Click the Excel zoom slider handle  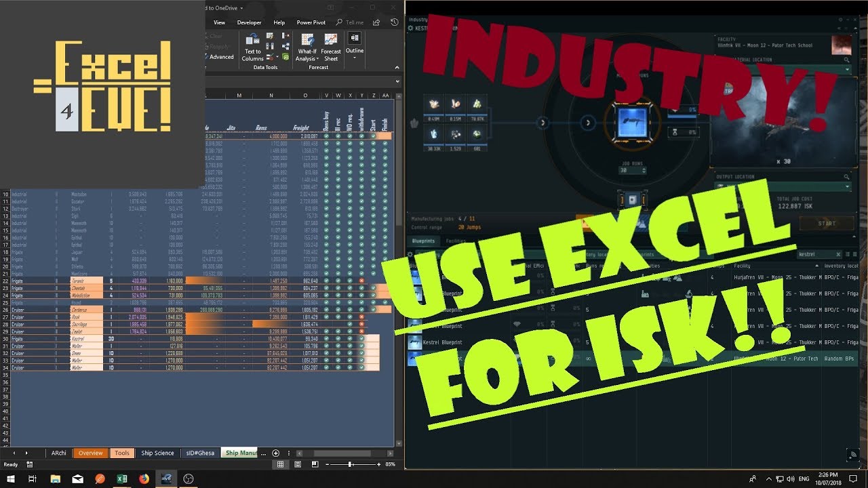click(350, 464)
